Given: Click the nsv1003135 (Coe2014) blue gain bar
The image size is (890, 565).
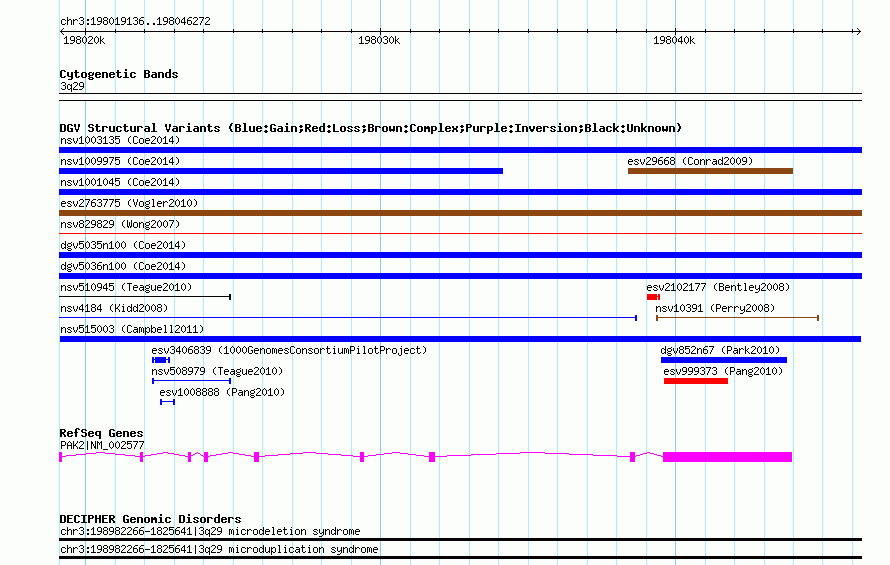Looking at the screenshot, I should point(460,150).
